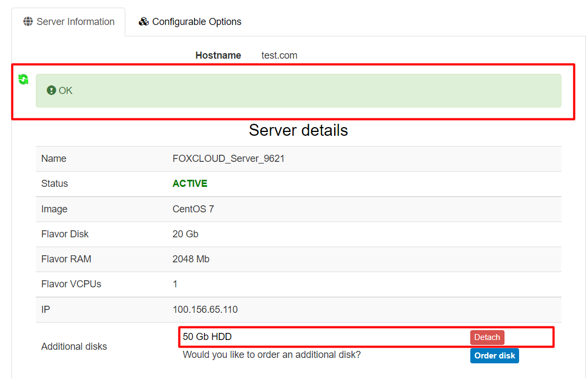Click the additional disk order question text
This screenshot has width=588, height=378.
click(271, 355)
